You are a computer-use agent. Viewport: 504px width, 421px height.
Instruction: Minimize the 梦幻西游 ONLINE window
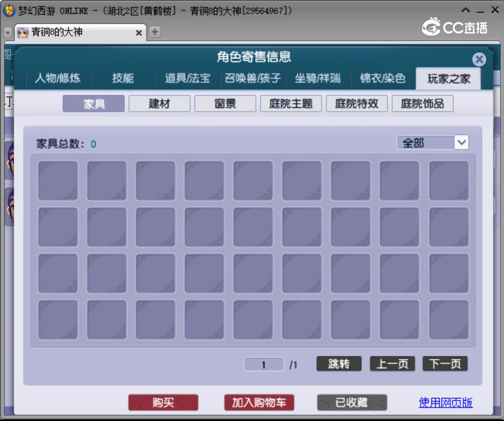coord(480,11)
